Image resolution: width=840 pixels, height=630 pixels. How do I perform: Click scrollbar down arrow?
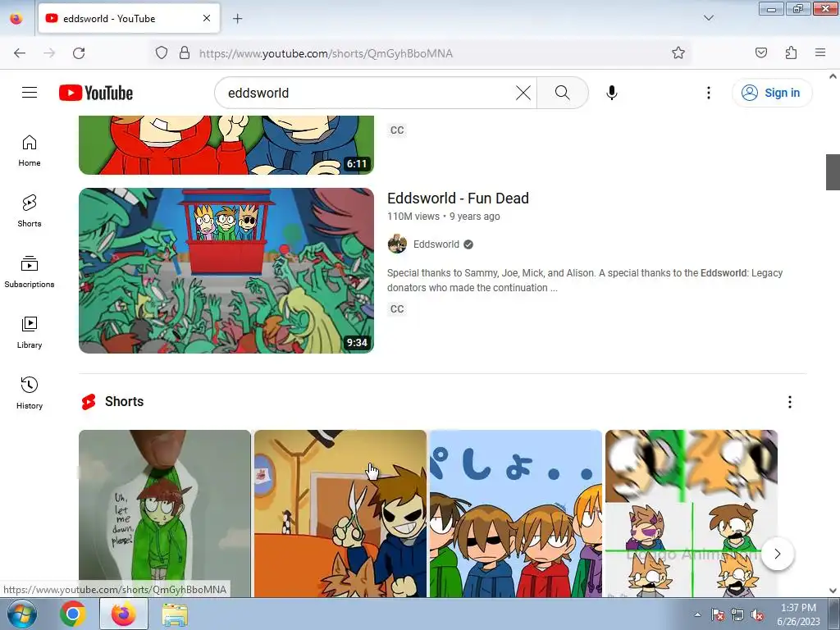pyautogui.click(x=833, y=591)
